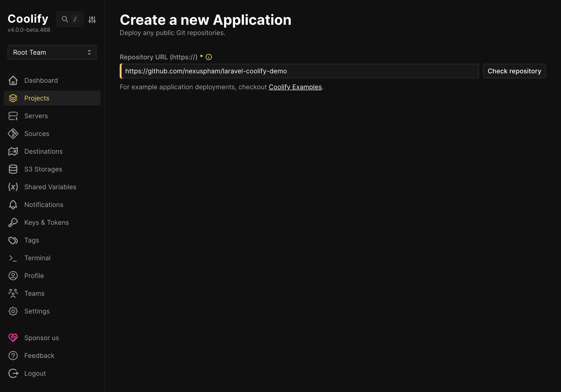Select the Servers icon in sidebar
The height and width of the screenshot is (392, 561).
[x=13, y=116]
